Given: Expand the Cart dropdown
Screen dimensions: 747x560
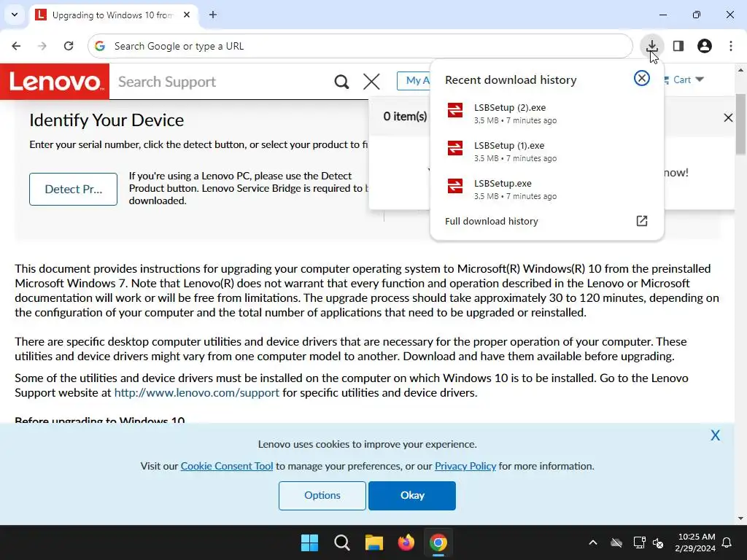Looking at the screenshot, I should (684, 80).
